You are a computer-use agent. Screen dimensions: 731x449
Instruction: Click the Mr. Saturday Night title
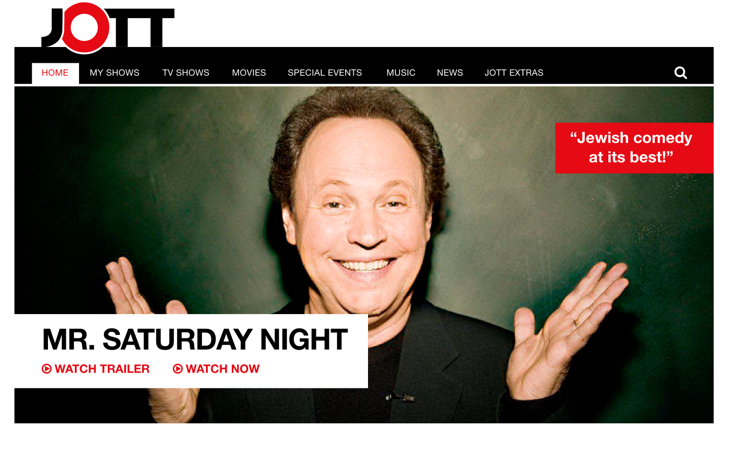195,339
